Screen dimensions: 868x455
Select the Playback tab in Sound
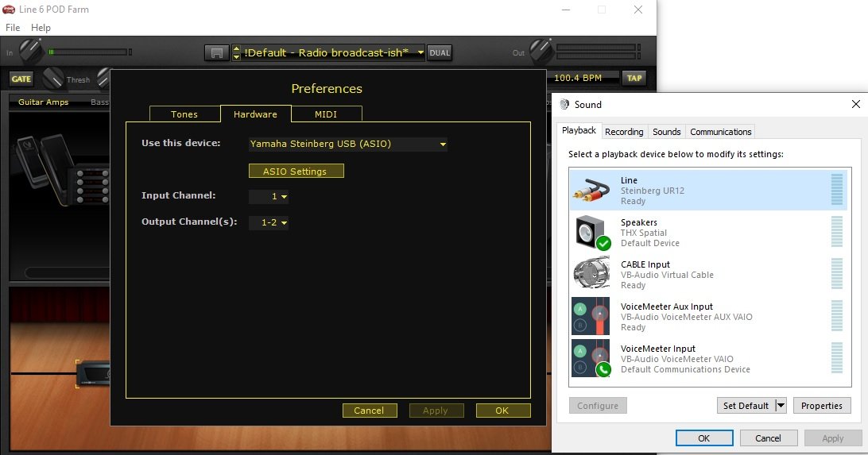579,130
